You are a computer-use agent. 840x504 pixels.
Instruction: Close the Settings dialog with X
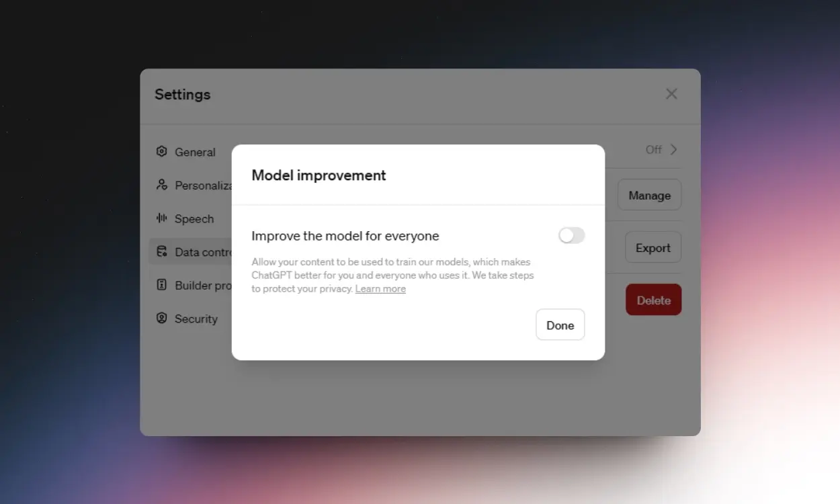pos(671,94)
